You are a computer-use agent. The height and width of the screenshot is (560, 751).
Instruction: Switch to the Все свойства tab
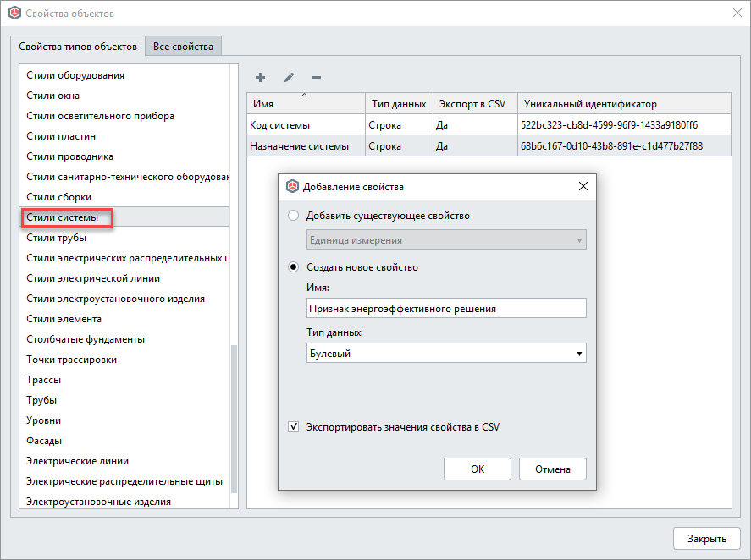point(183,47)
